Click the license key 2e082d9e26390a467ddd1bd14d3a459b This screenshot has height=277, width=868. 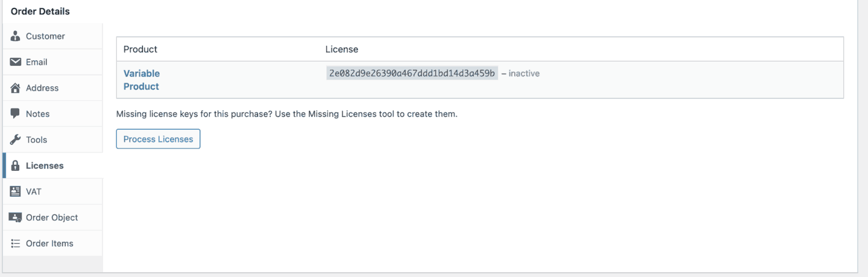[412, 73]
